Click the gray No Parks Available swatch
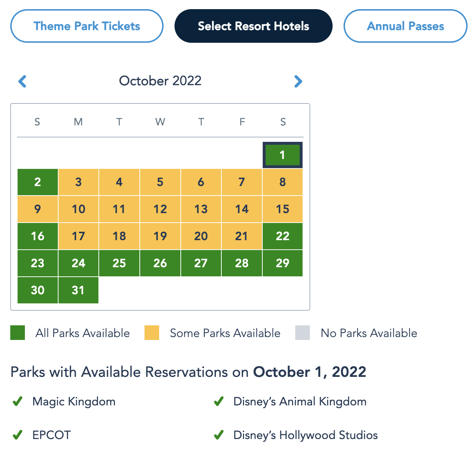The image size is (476, 454). 303,333
